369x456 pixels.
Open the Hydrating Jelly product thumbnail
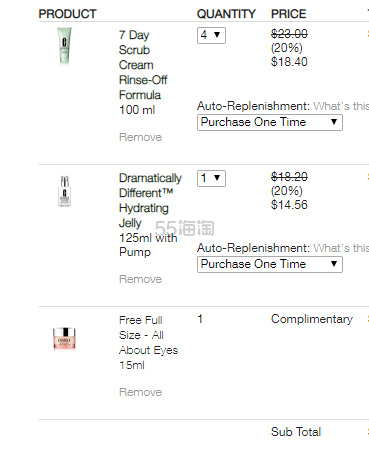[64, 191]
